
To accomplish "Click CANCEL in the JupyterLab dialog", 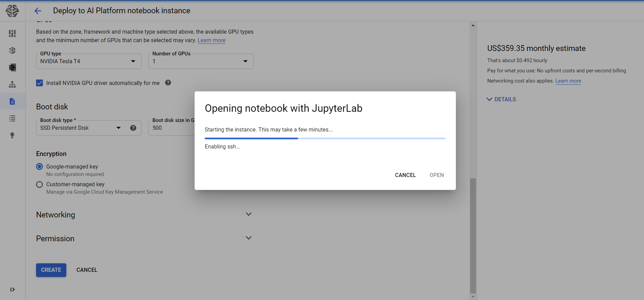I will pyautogui.click(x=405, y=175).
